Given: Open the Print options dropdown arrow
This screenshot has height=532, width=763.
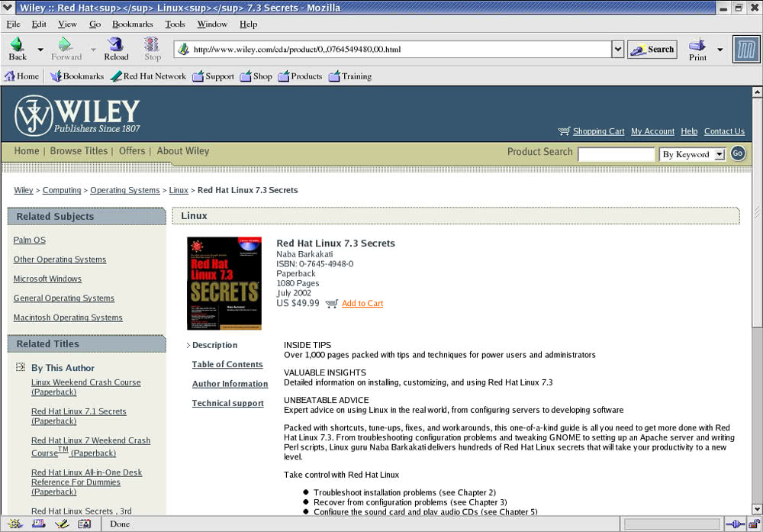Looking at the screenshot, I should (720, 49).
